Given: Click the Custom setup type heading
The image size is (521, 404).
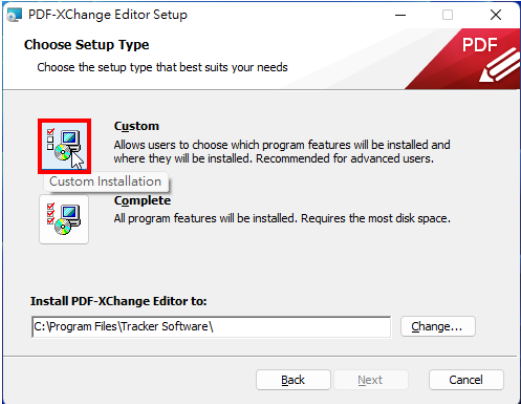Looking at the screenshot, I should [136, 126].
